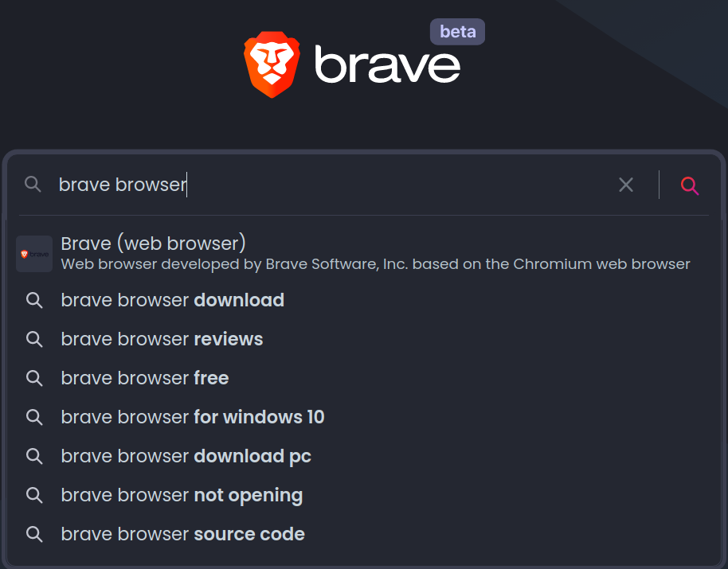The height and width of the screenshot is (569, 728).
Task: Click the Brave web browser thumbnail
Action: [34, 254]
